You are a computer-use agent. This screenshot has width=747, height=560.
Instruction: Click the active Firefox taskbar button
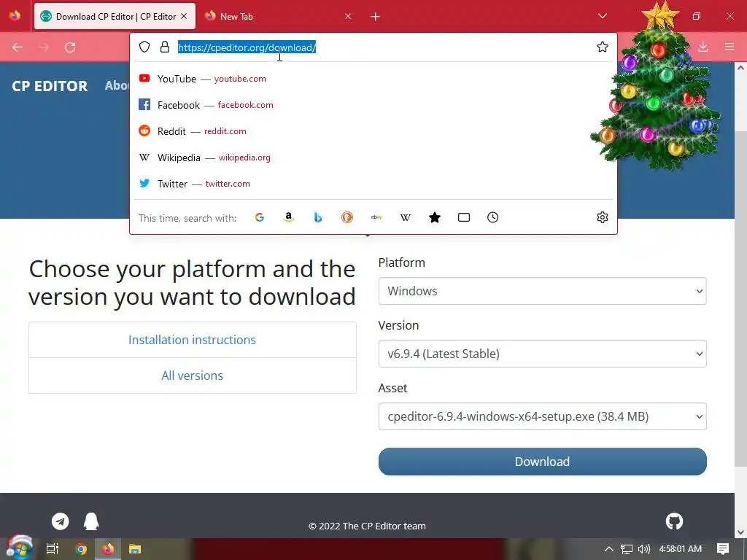[x=108, y=549]
